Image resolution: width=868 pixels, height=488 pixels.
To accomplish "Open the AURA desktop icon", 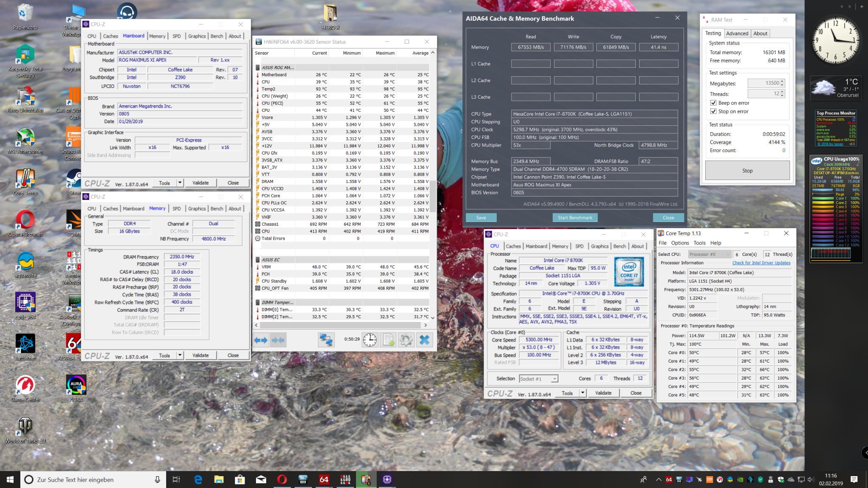I will [x=76, y=388].
